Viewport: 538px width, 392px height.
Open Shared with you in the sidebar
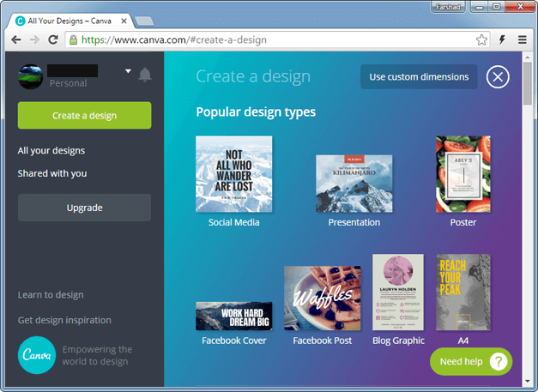(x=52, y=173)
